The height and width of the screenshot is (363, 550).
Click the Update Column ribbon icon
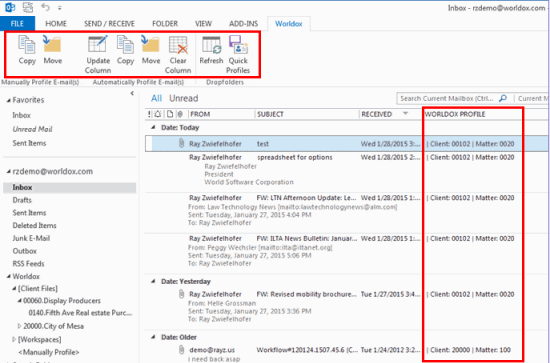(x=98, y=55)
